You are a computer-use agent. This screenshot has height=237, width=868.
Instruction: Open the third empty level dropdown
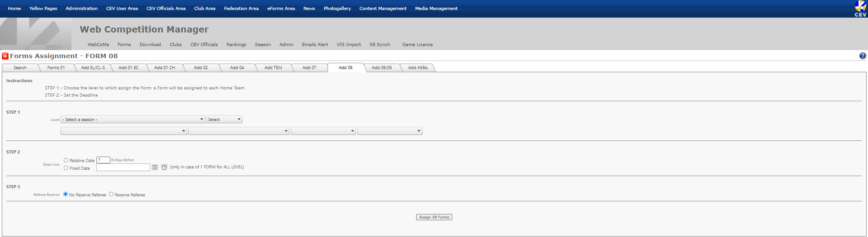[x=323, y=131]
